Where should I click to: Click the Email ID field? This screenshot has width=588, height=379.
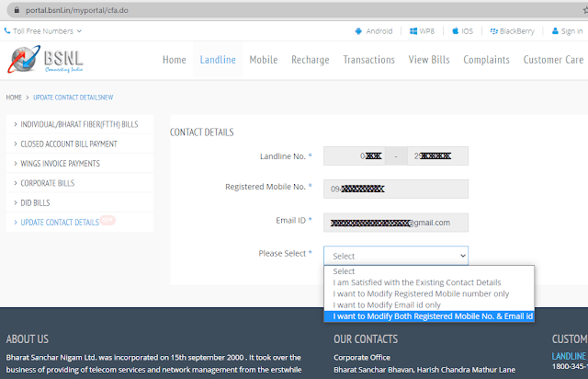coord(396,223)
